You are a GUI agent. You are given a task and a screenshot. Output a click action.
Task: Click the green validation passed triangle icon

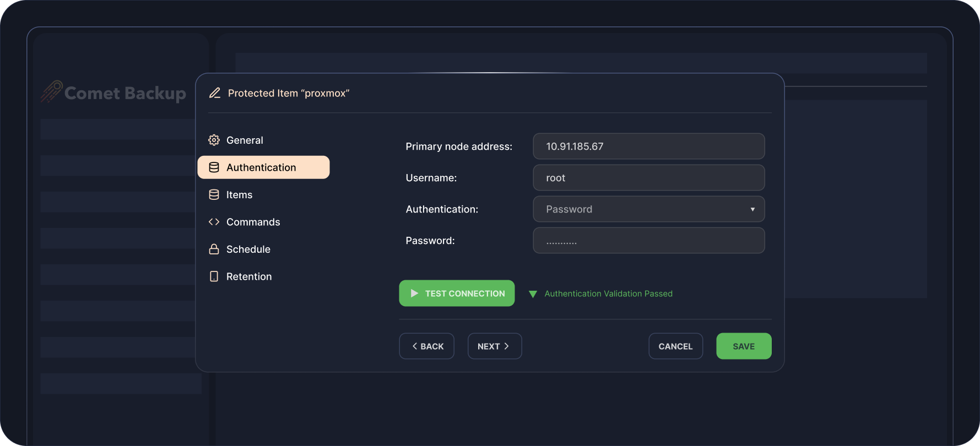533,294
